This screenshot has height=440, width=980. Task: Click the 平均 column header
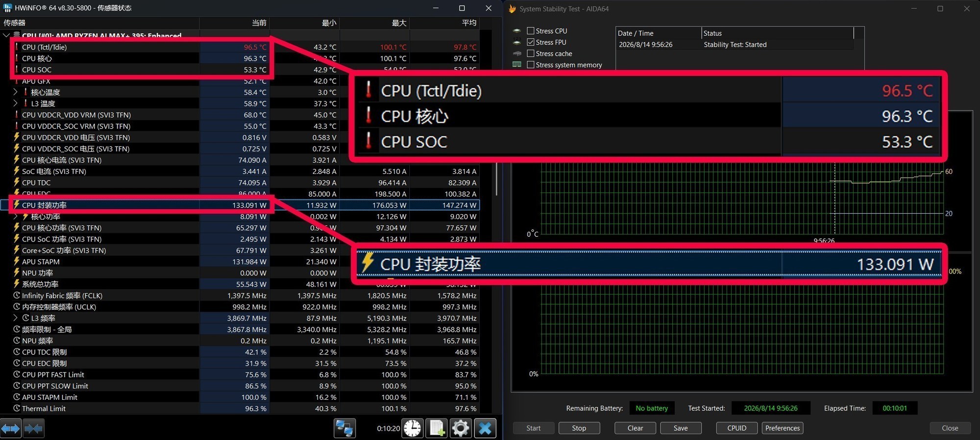[x=444, y=23]
